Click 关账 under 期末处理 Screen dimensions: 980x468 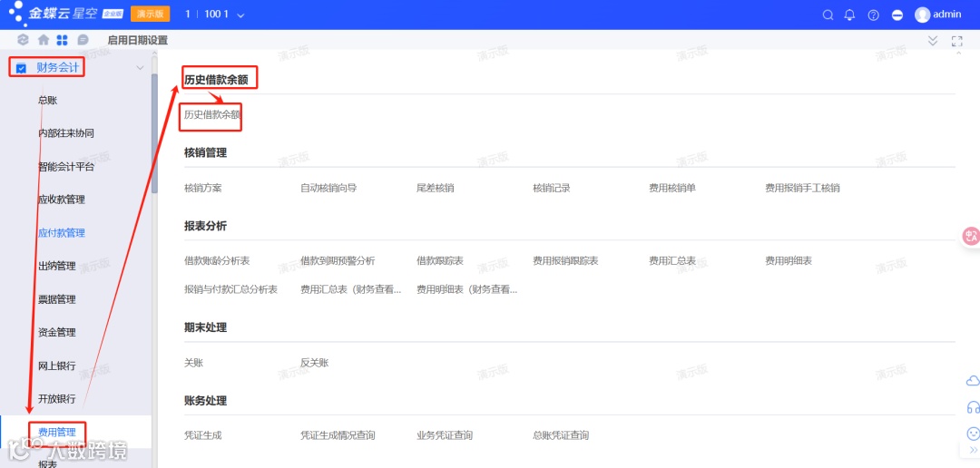pos(193,363)
